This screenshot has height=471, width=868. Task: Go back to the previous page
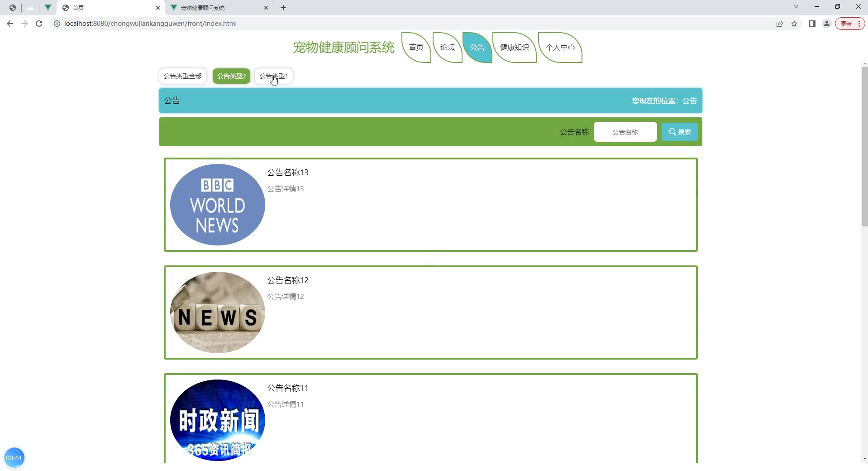[10, 24]
